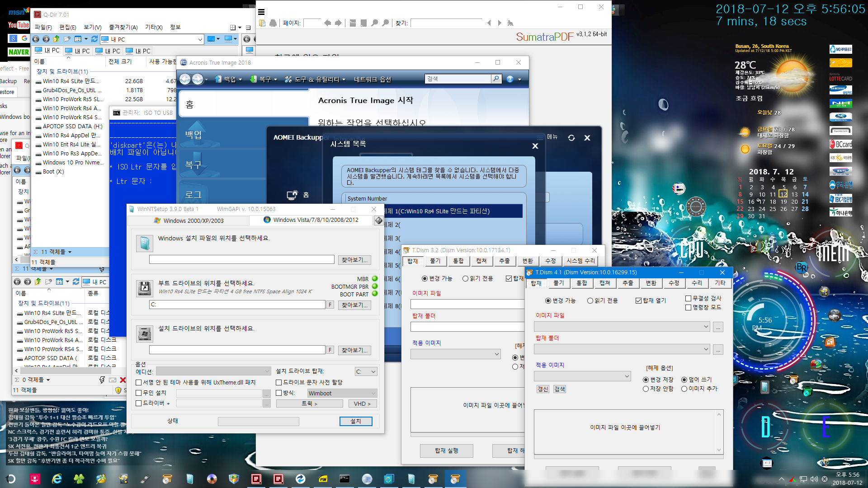Click T.Dism 4.1 drop area scrollbar
The height and width of the screenshot is (488, 868).
pyautogui.click(x=719, y=432)
